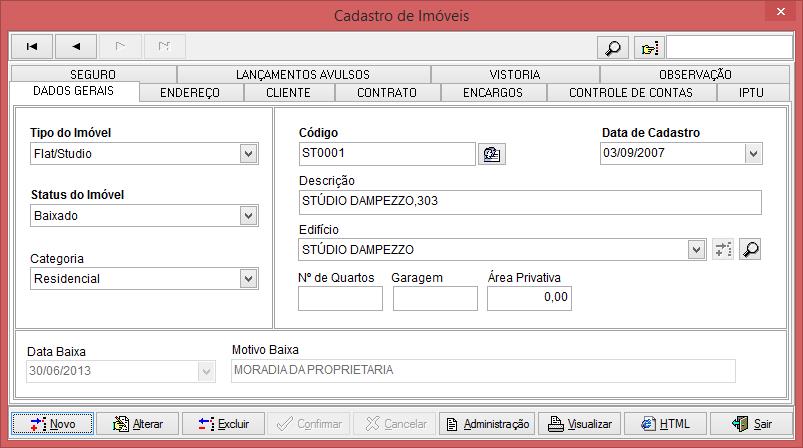803x448 pixels.
Task: Click the Novo button
Action: point(52,424)
